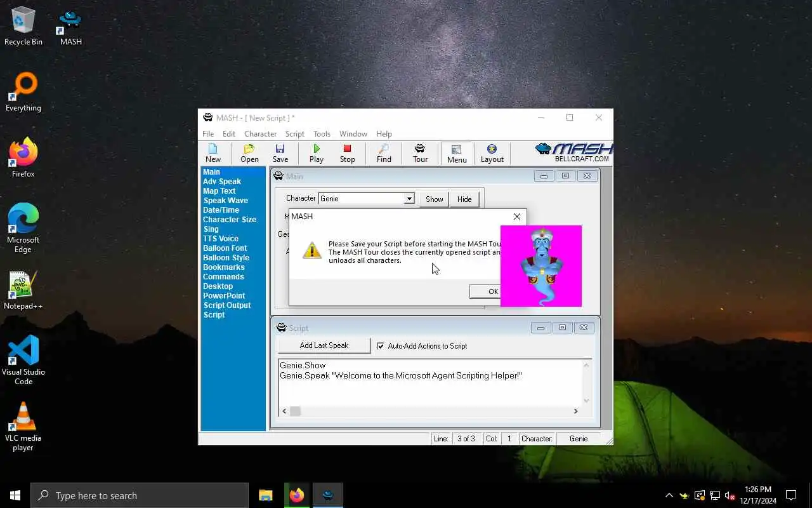Click the script horizontal scrollbar left arrow

coord(284,411)
